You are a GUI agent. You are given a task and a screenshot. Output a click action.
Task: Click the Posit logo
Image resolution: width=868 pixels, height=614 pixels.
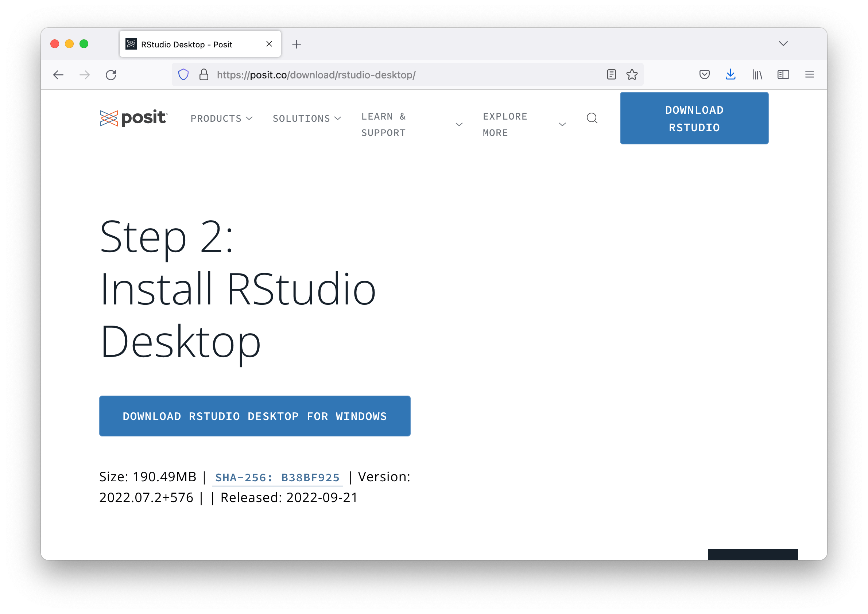coord(134,118)
